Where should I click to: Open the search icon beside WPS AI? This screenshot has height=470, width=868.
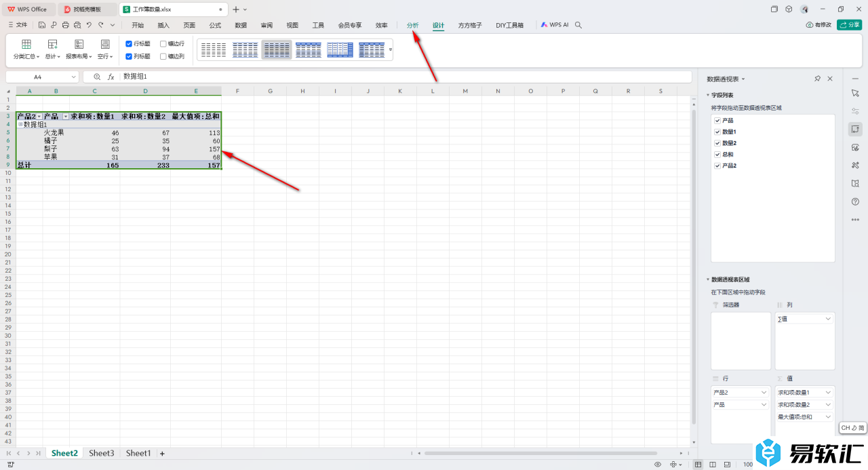click(x=578, y=25)
